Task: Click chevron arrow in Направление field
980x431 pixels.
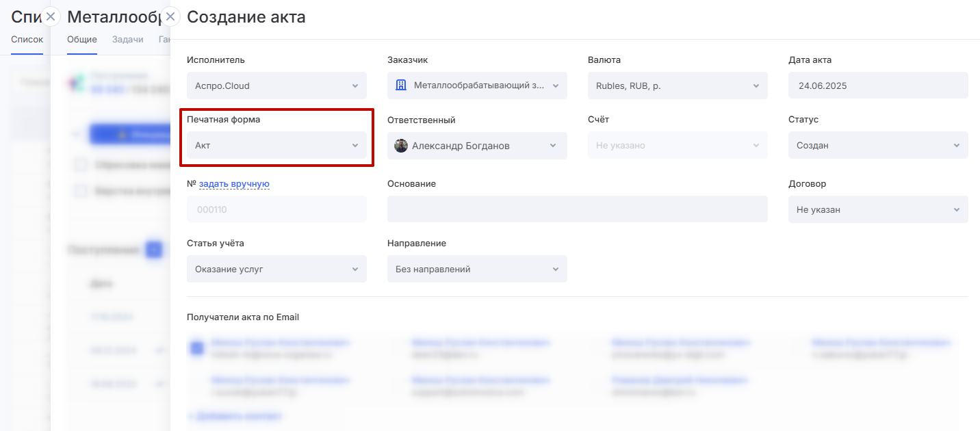Action: pyautogui.click(x=555, y=270)
